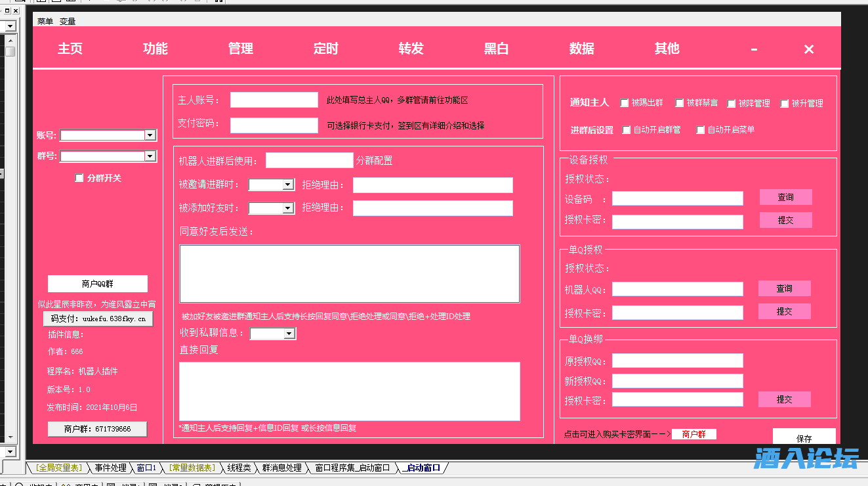
Task: Switch to the 事件处理 bottom tab
Action: [x=110, y=468]
